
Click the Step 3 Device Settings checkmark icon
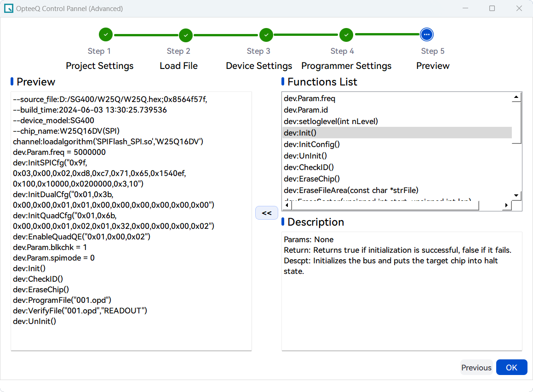(x=266, y=35)
